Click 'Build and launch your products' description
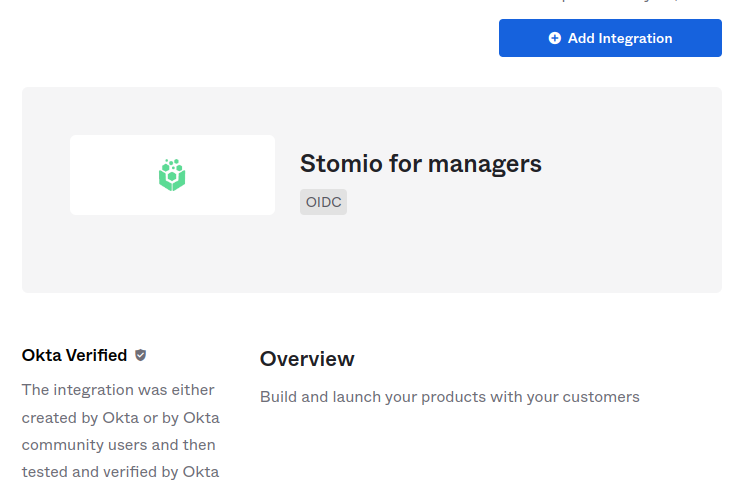Screen dimensions: 741x501 (449, 397)
